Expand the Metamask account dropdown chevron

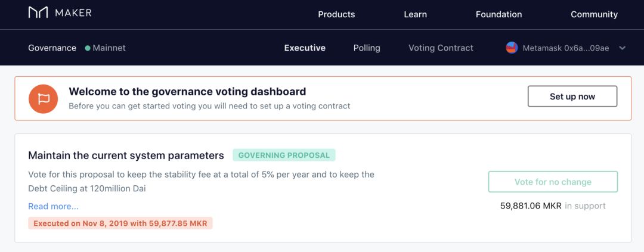(x=622, y=48)
